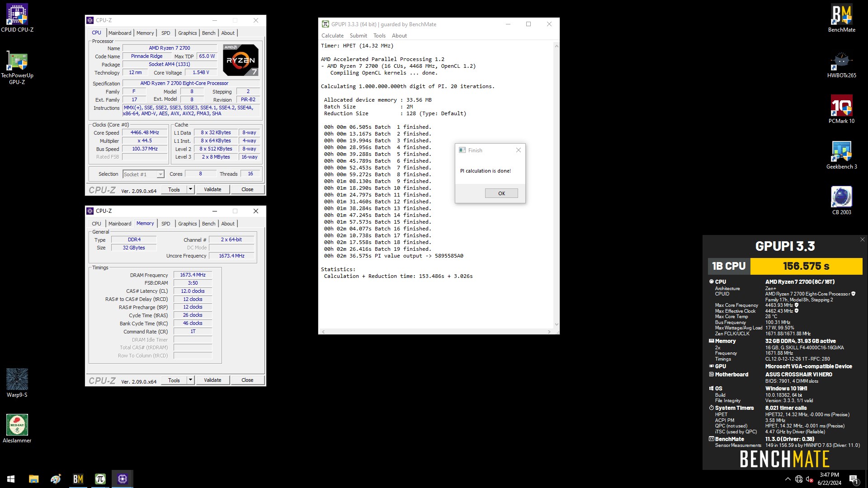The height and width of the screenshot is (488, 868).
Task: Click the muted volume tray icon
Action: point(810,479)
